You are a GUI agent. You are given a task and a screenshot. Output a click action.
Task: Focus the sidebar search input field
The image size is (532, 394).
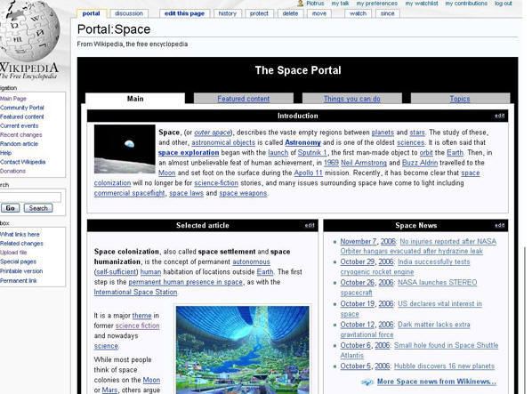coord(30,197)
